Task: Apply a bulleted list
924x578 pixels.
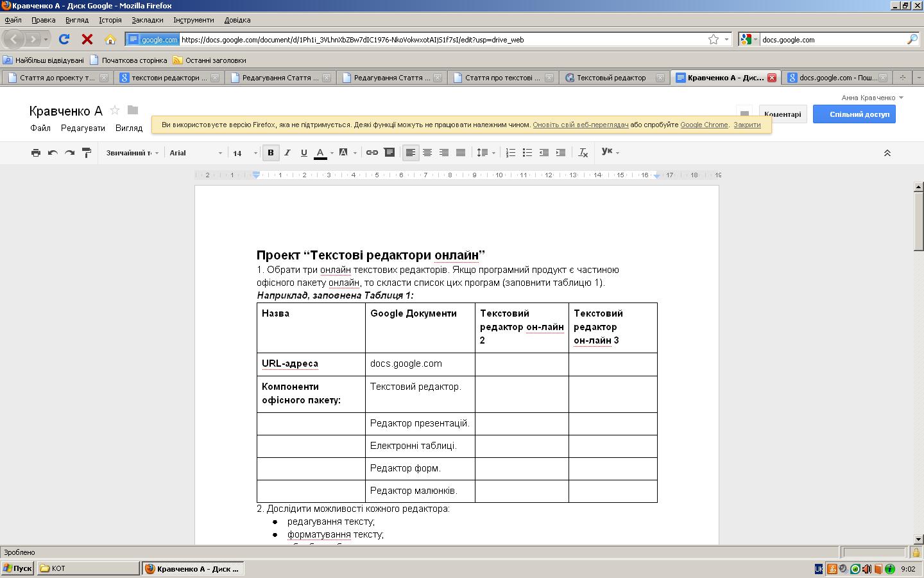Action: click(x=527, y=153)
